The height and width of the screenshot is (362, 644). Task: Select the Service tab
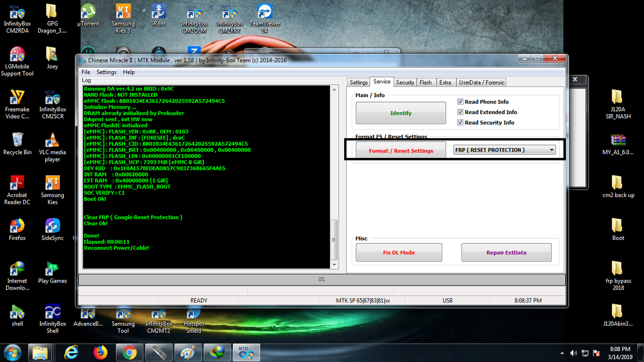[382, 81]
